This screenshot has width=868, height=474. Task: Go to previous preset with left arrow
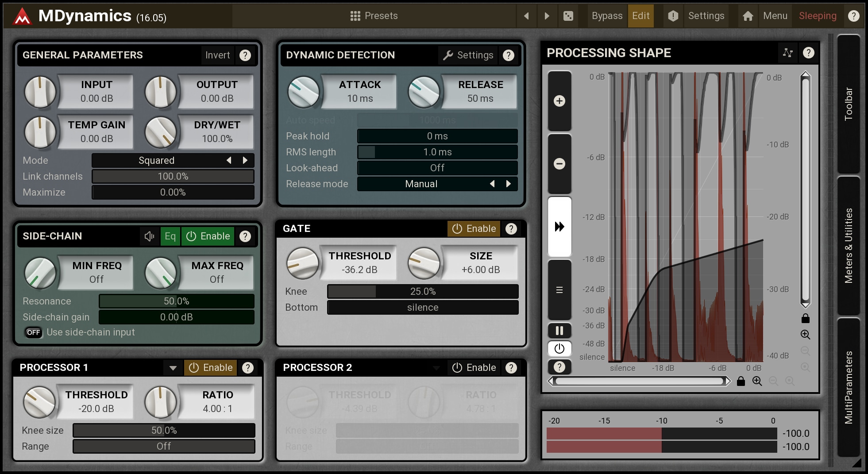click(526, 16)
